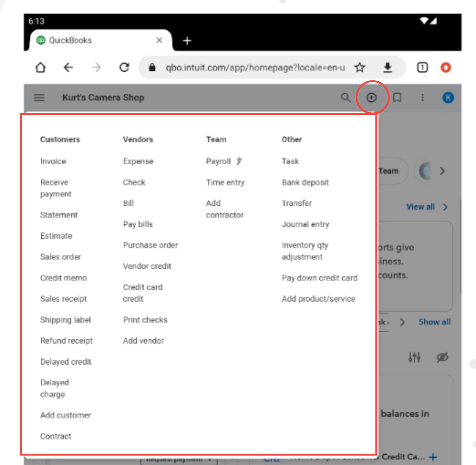Choose Invoice under Customers

(53, 161)
